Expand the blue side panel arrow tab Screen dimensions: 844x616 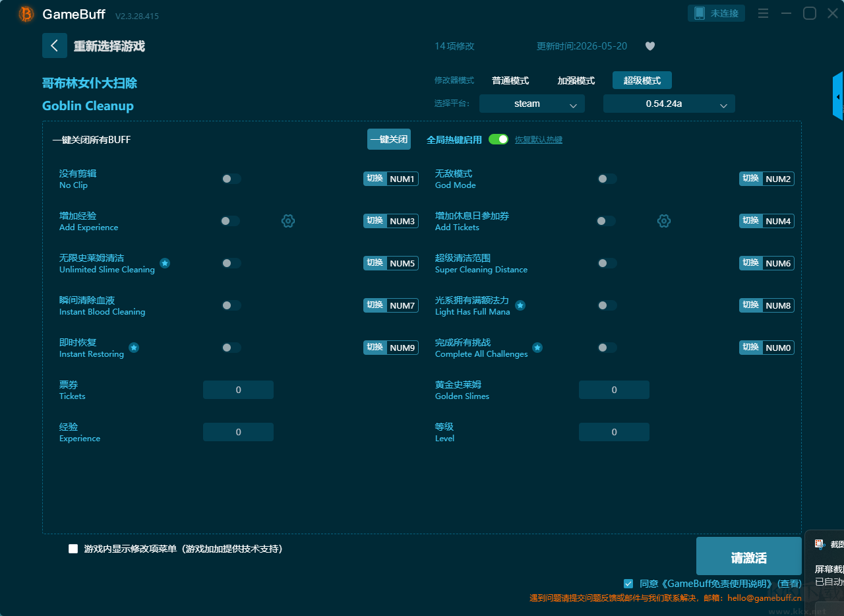pyautogui.click(x=838, y=96)
